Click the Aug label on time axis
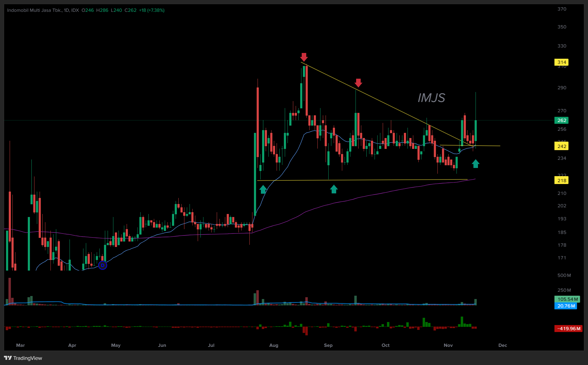 (274, 345)
